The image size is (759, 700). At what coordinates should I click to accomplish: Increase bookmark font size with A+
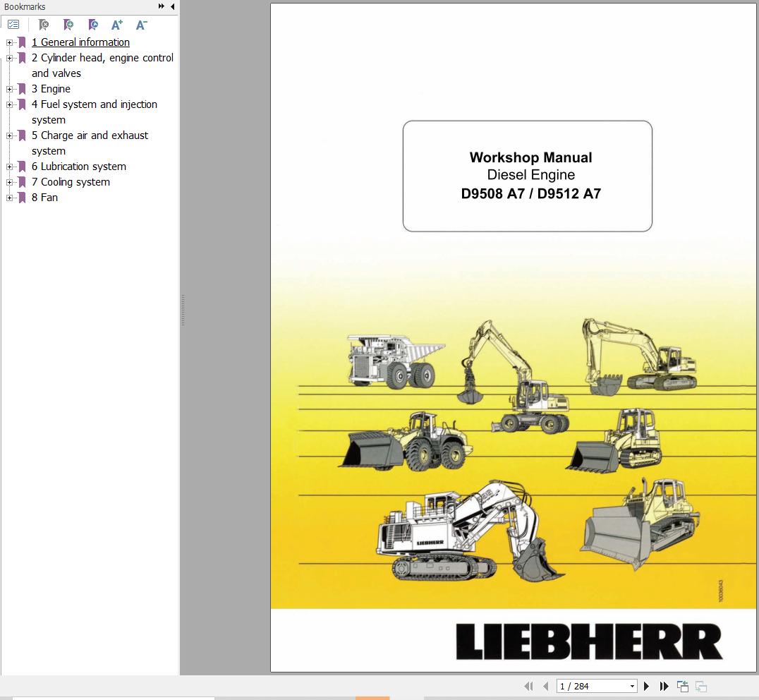coord(116,25)
